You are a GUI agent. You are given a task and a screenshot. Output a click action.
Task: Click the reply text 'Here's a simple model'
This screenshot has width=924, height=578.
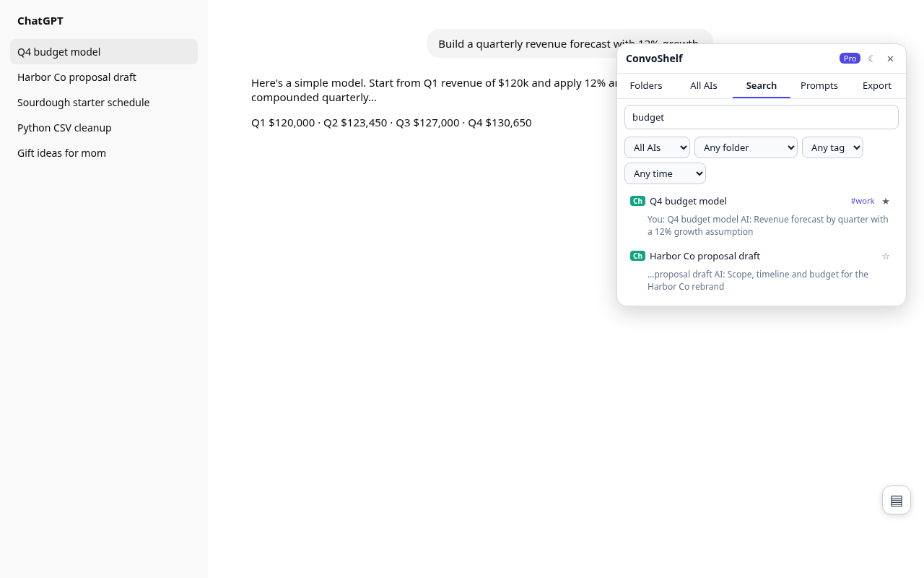point(433,90)
